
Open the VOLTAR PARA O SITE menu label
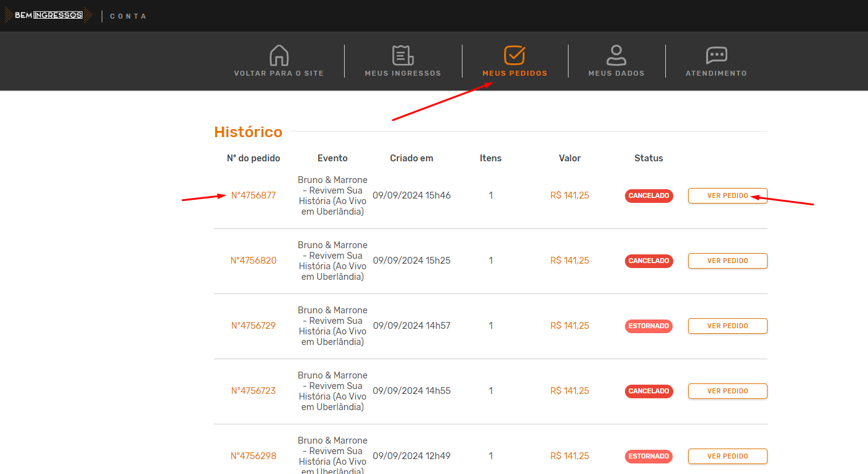coord(279,73)
